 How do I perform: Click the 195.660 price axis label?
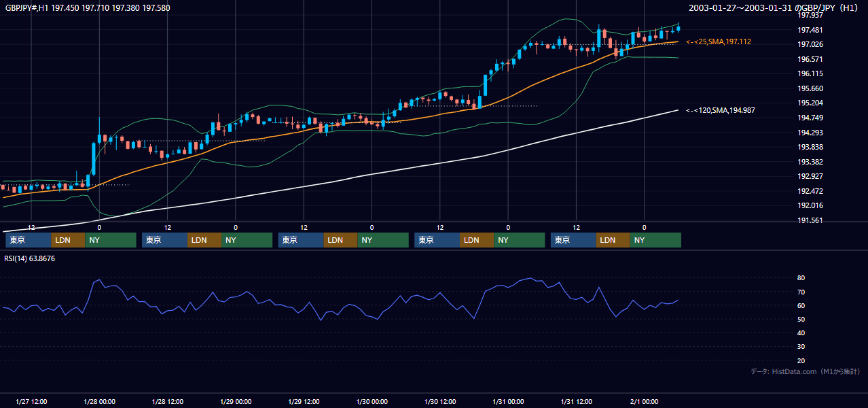coord(810,88)
